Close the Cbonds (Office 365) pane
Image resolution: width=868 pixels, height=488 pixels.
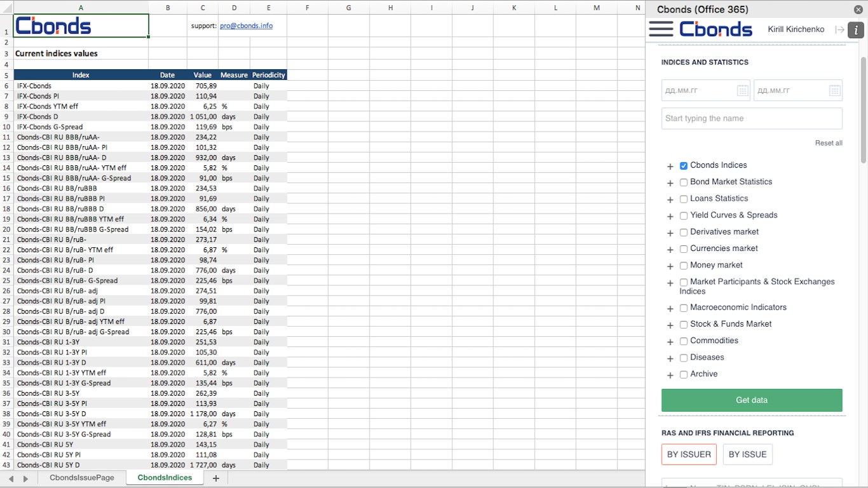pyautogui.click(x=858, y=10)
